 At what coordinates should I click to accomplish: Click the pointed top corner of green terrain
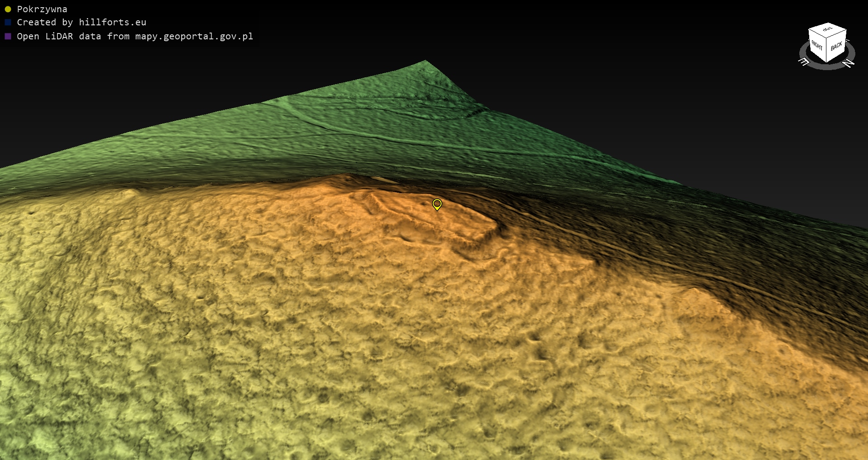[x=425, y=61]
